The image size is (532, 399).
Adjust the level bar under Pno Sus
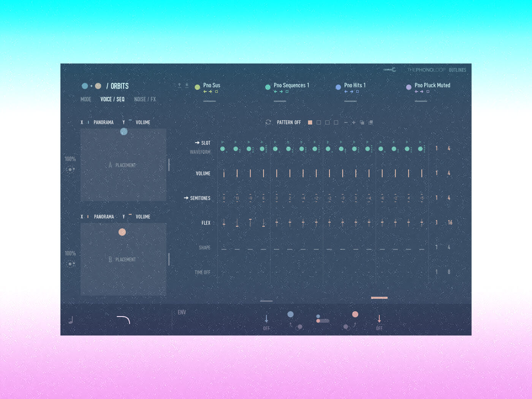(x=209, y=101)
